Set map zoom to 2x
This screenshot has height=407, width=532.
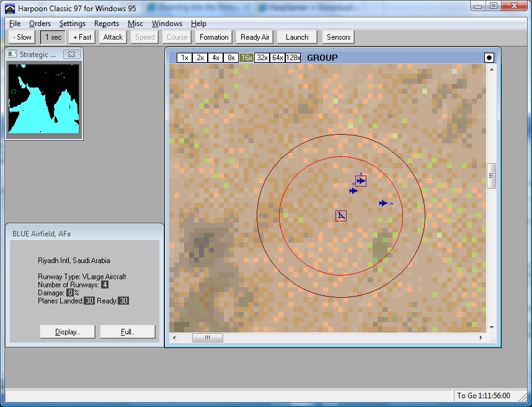pyautogui.click(x=200, y=58)
